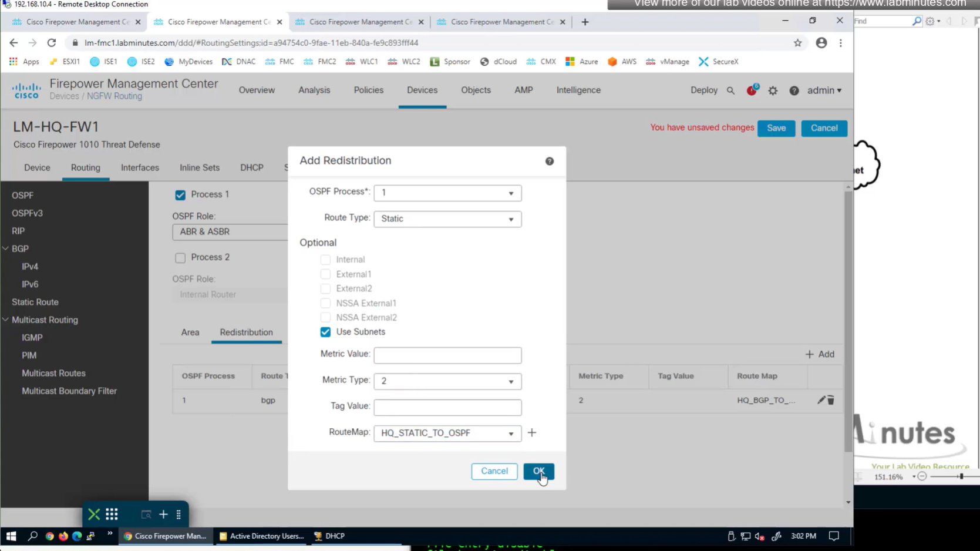Open the RouteMap dropdown
The height and width of the screenshot is (551, 980).
(x=447, y=433)
